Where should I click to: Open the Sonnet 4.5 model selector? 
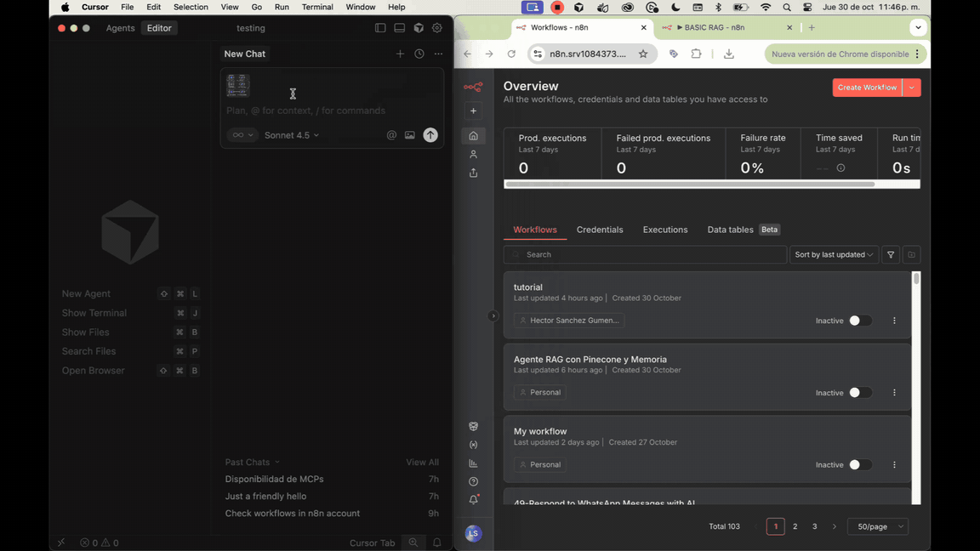coord(292,134)
